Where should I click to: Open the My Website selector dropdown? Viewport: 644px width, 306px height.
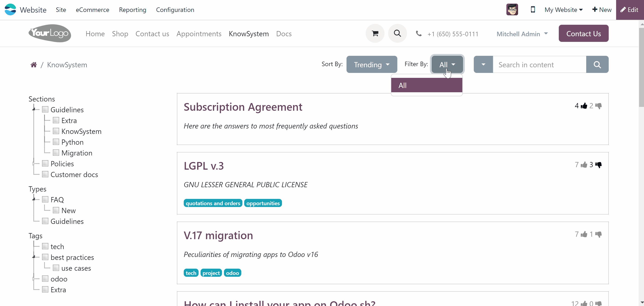[x=563, y=10]
